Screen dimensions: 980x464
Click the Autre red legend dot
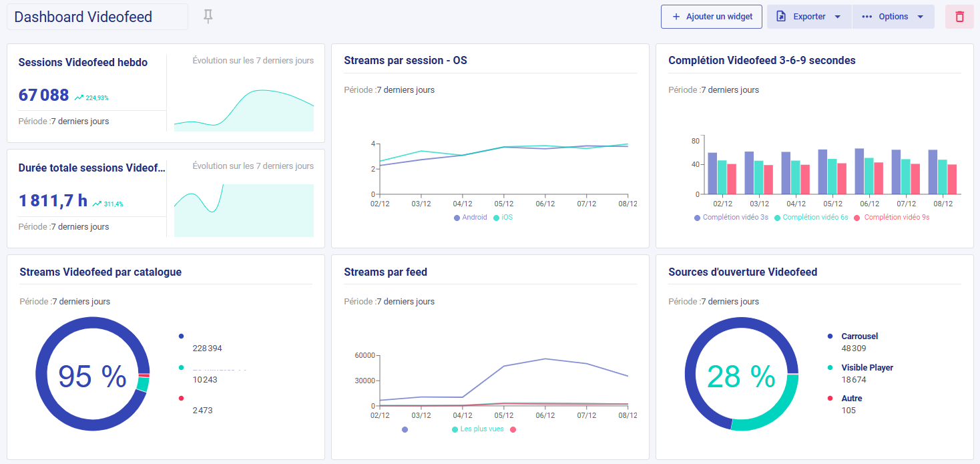pyautogui.click(x=830, y=399)
